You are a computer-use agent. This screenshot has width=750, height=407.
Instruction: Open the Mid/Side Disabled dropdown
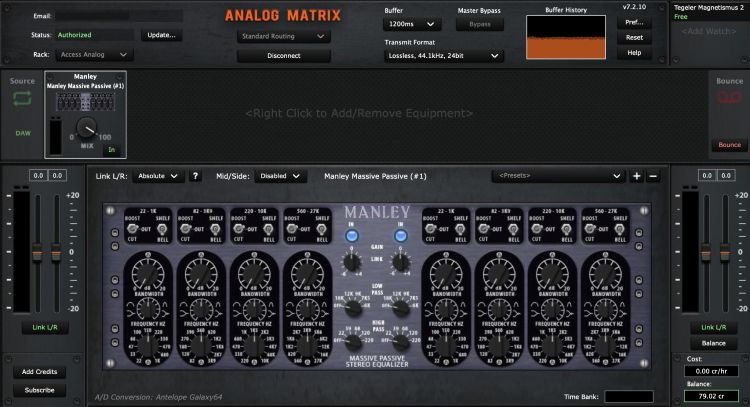click(280, 176)
